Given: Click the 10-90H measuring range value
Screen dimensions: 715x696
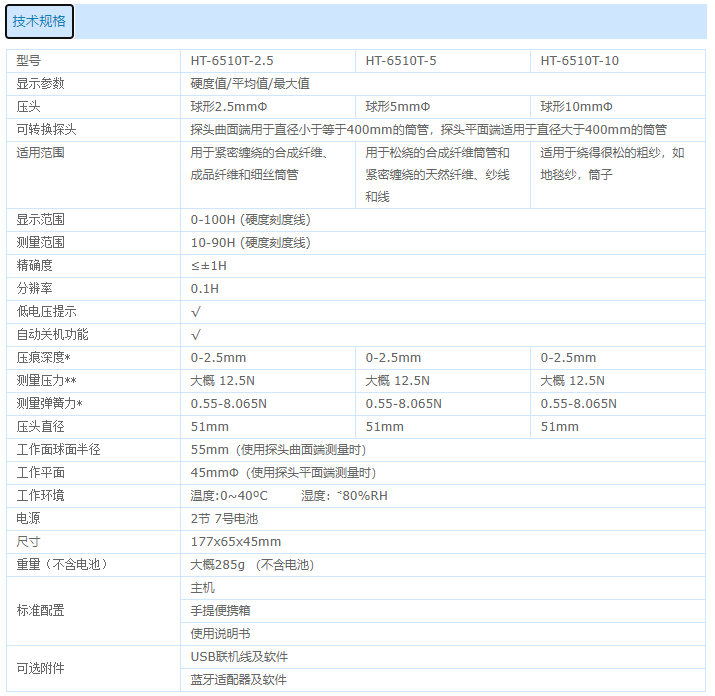Looking at the screenshot, I should (x=250, y=242).
